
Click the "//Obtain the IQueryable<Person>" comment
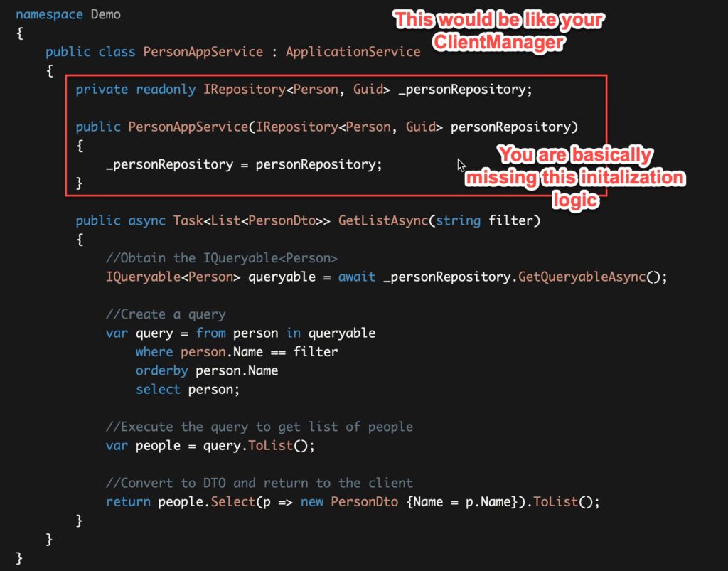point(222,257)
